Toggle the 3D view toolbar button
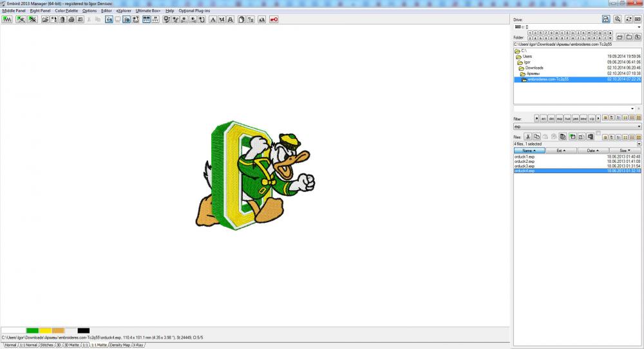Screen dimensions: 644x349 tap(126, 19)
